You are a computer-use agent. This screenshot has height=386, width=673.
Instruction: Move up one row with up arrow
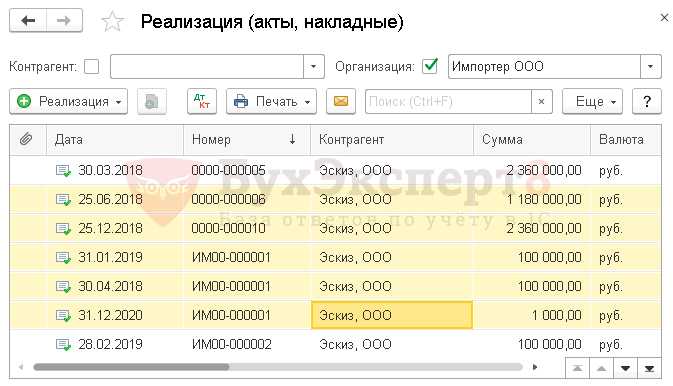602,368
